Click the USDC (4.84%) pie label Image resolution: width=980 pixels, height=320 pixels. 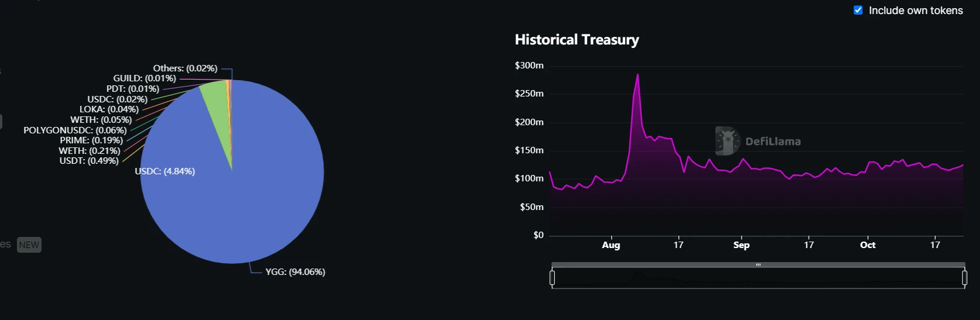point(165,171)
